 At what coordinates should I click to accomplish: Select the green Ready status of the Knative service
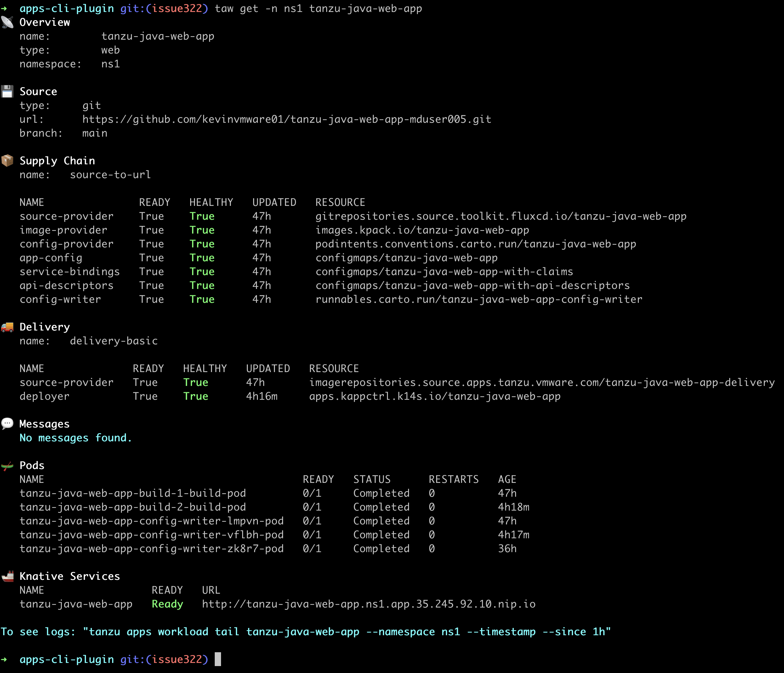click(x=167, y=604)
